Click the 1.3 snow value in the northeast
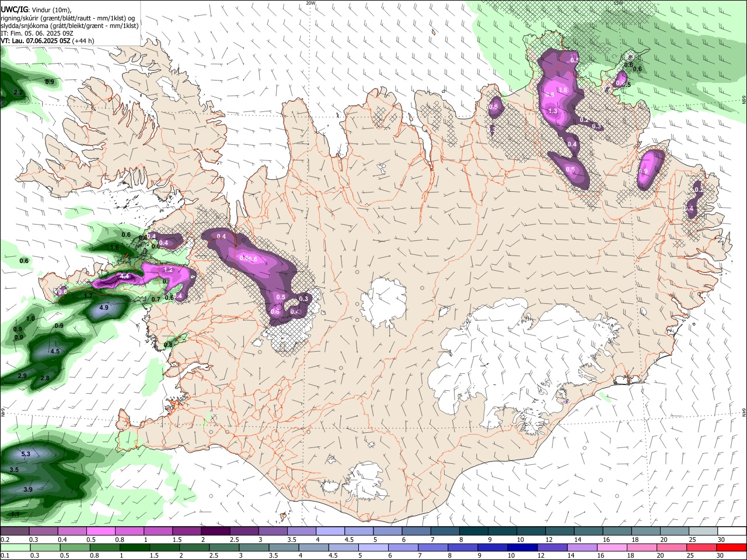This screenshot has height=560, width=747. [x=553, y=111]
